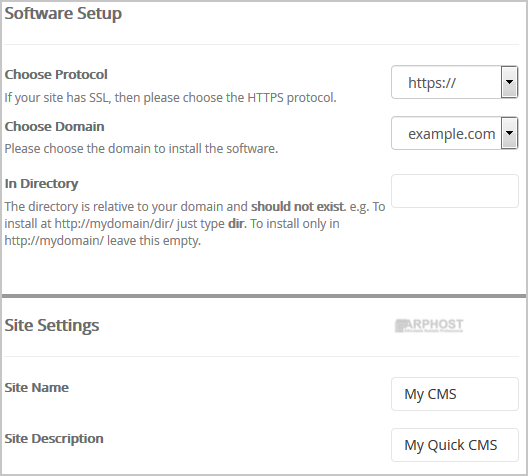Click the SSL HTTPS protocol help text

coord(170,98)
